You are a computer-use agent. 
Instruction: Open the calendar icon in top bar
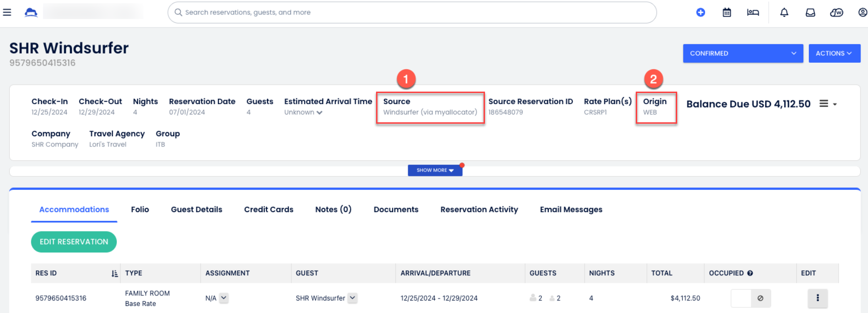coord(727,13)
